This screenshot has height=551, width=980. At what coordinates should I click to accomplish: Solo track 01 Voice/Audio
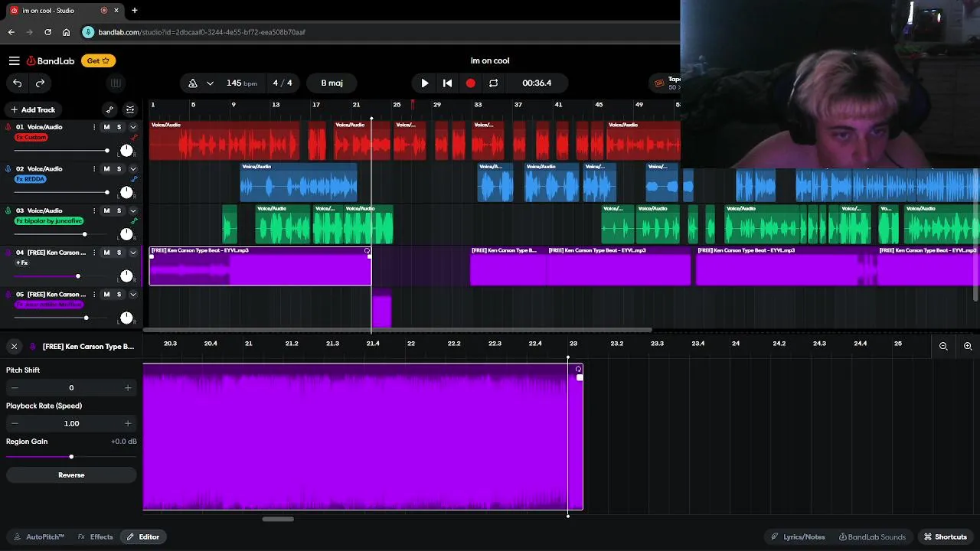tap(119, 127)
